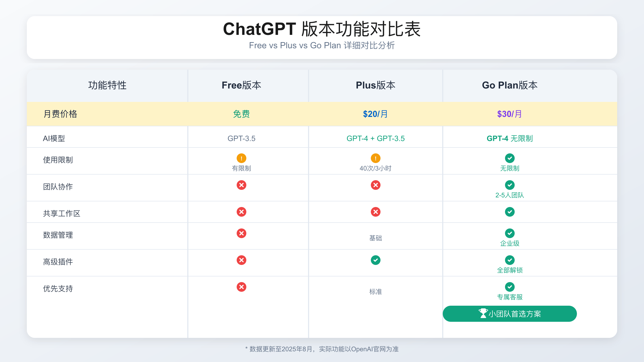Click the green checkmark for Plus 高级插件

376,260
